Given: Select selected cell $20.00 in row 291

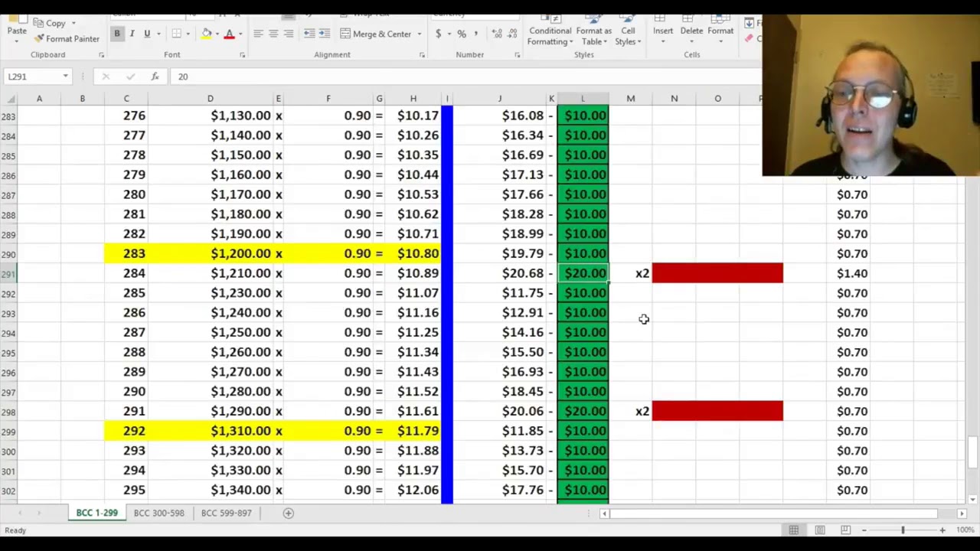Looking at the screenshot, I should (583, 273).
